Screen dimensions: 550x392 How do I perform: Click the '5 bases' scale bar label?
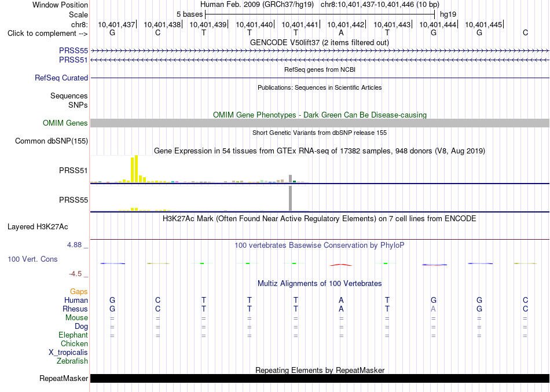[x=189, y=14]
